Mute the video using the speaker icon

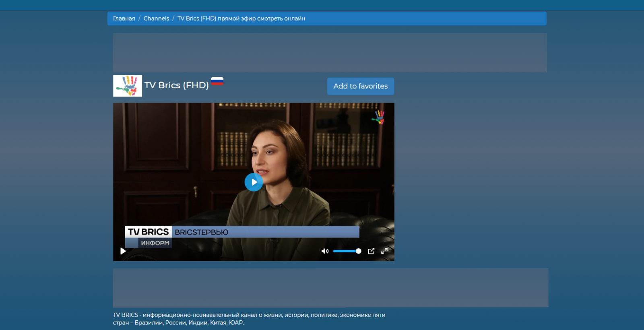(x=325, y=251)
